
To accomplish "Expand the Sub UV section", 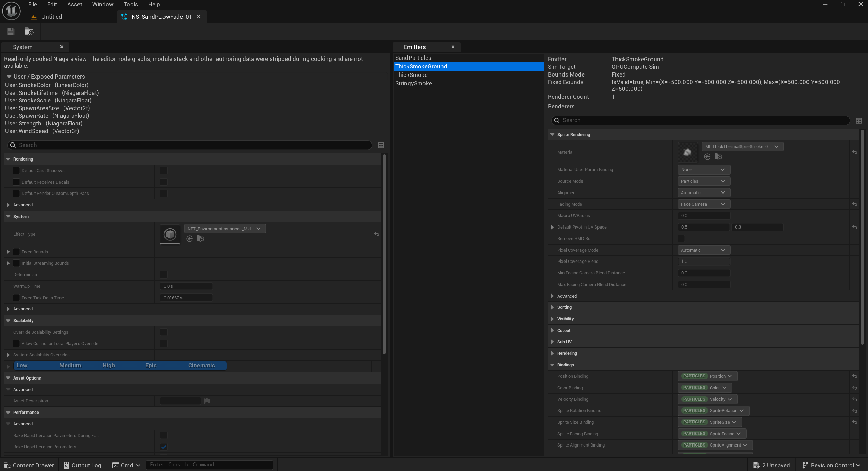I will pos(552,342).
